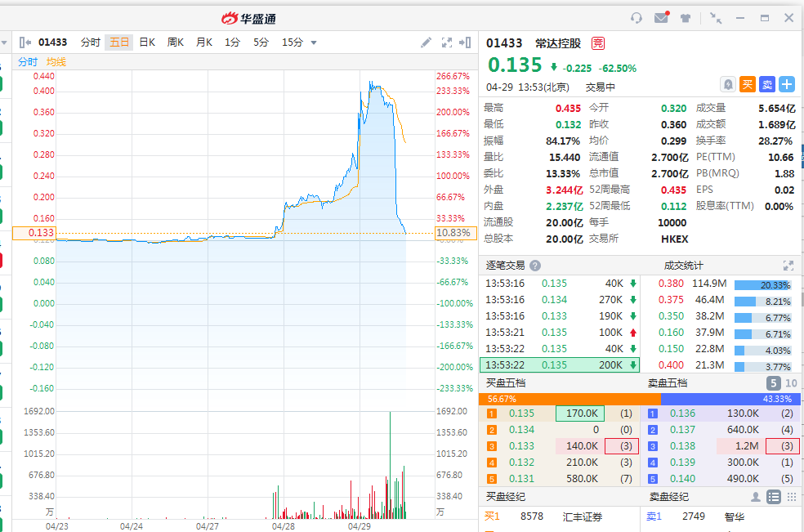Click the 20.33% volume bar at 0.380
The height and width of the screenshot is (532, 804).
[762, 285]
